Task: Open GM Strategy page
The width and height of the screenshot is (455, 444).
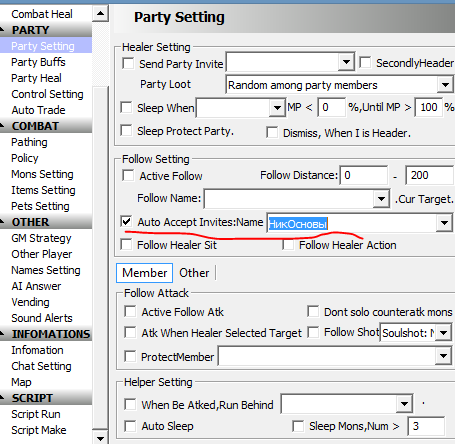Action: (x=41, y=238)
